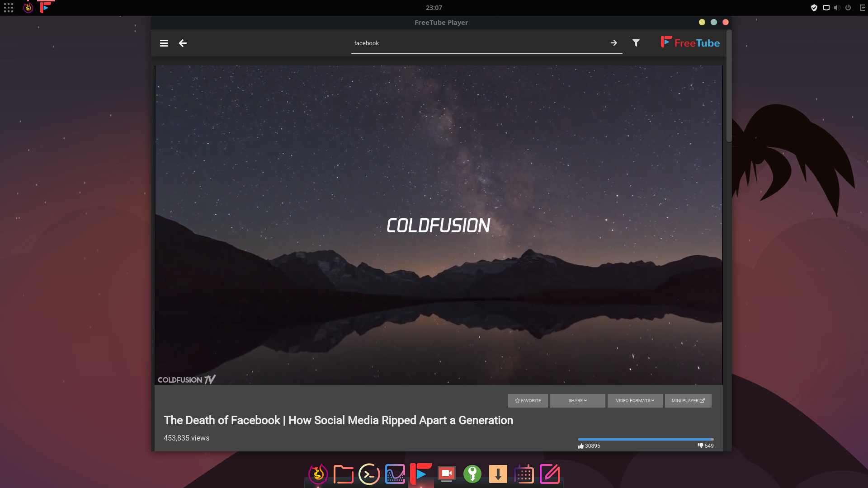Image resolution: width=868 pixels, height=488 pixels.
Task: Click the video title 'The Death of Facebook'
Action: click(x=338, y=420)
